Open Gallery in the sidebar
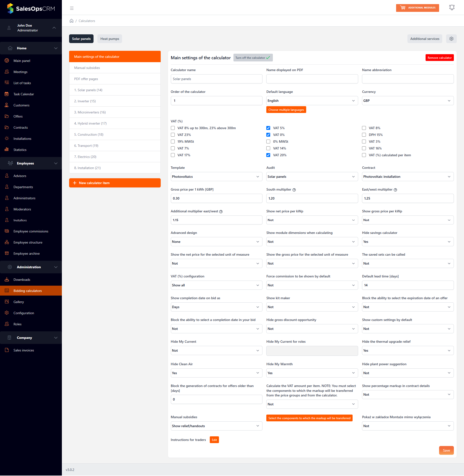464x476 pixels. (x=19, y=302)
